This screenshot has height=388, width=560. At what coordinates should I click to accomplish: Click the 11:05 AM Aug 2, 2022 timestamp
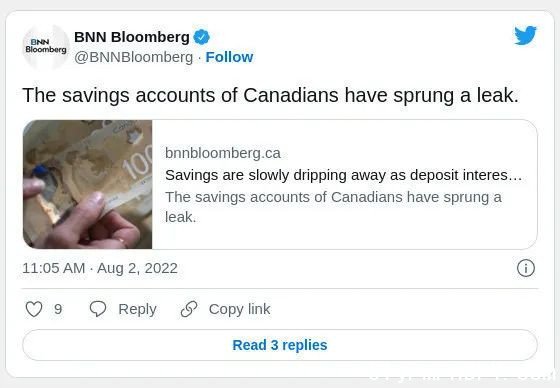[100, 268]
